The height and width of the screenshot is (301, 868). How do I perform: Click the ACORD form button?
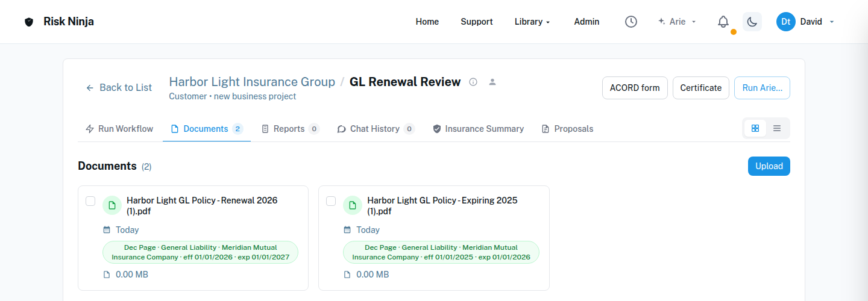[635, 88]
